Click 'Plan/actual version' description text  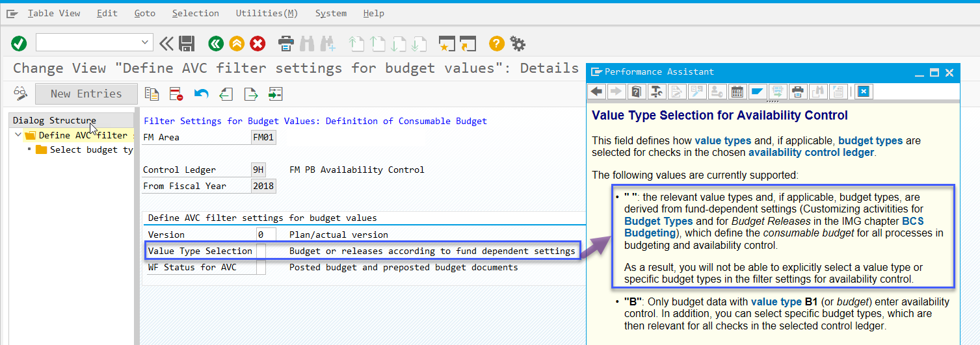tap(338, 235)
